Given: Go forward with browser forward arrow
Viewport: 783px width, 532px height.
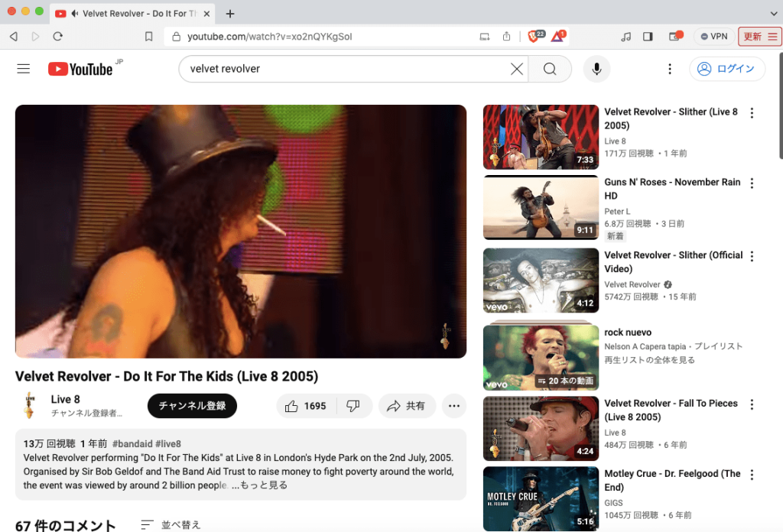Looking at the screenshot, I should pyautogui.click(x=35, y=37).
